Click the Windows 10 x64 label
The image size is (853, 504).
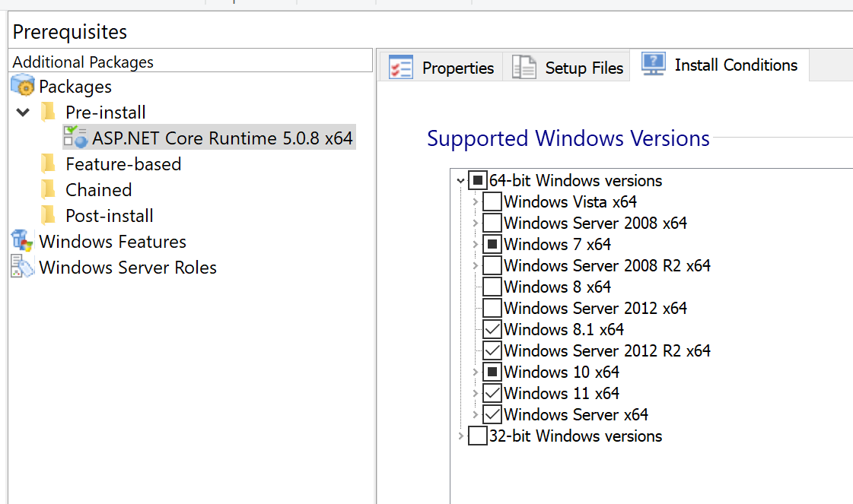click(562, 372)
